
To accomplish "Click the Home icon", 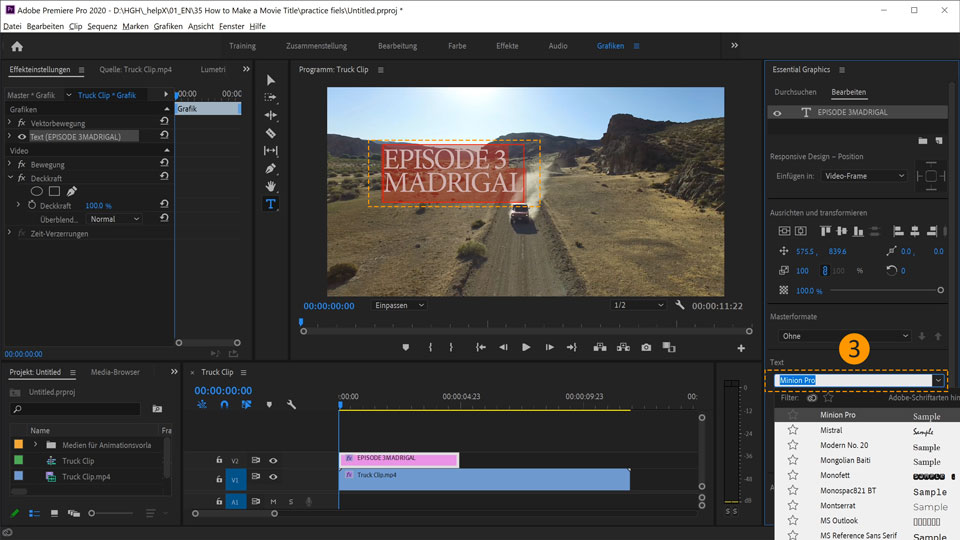I will coord(17,46).
